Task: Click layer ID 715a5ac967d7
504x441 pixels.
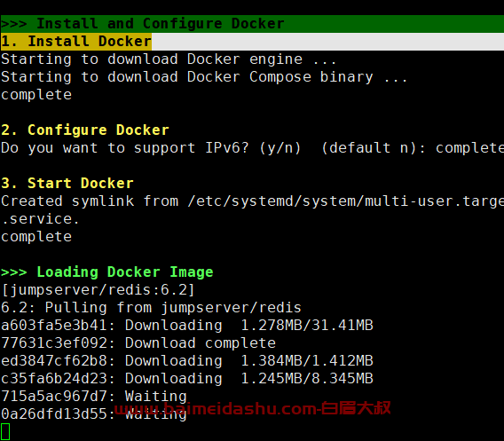Action: [x=53, y=397]
